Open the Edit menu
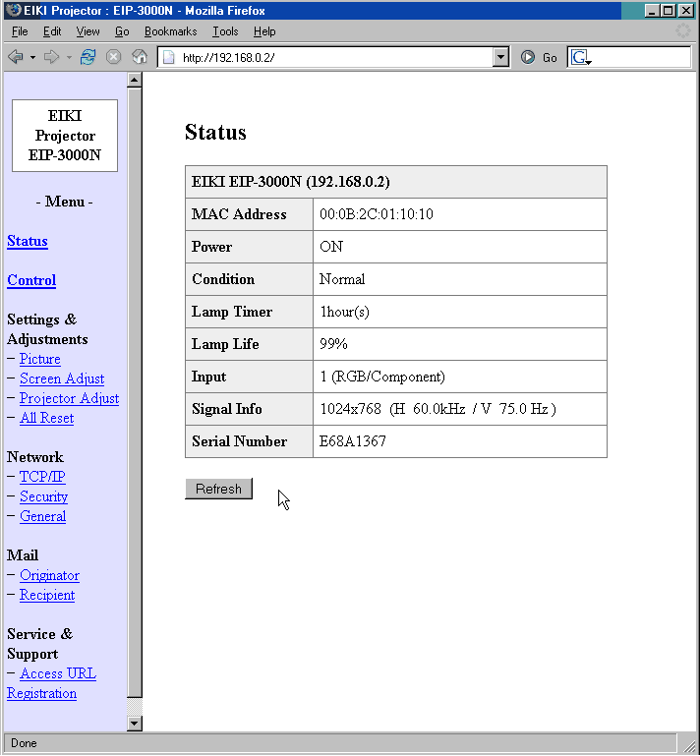This screenshot has height=756, width=700. pos(52,31)
